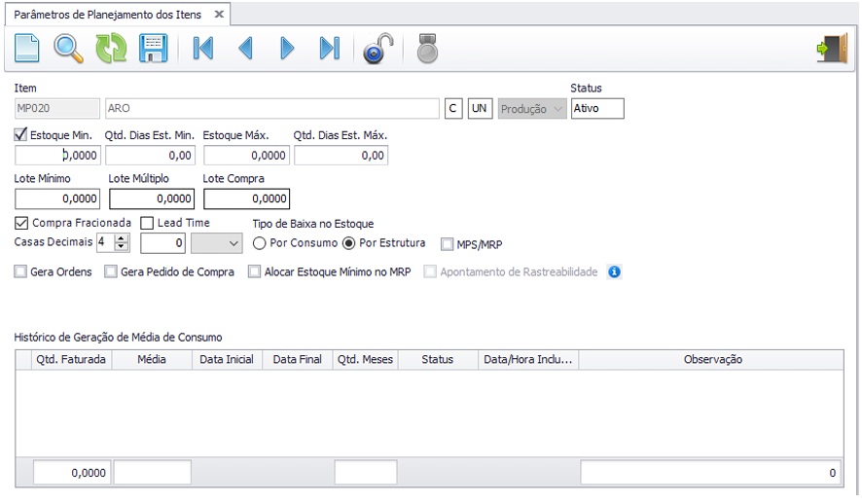The height and width of the screenshot is (504, 862).
Task: Go to the first record
Action: pyautogui.click(x=203, y=48)
